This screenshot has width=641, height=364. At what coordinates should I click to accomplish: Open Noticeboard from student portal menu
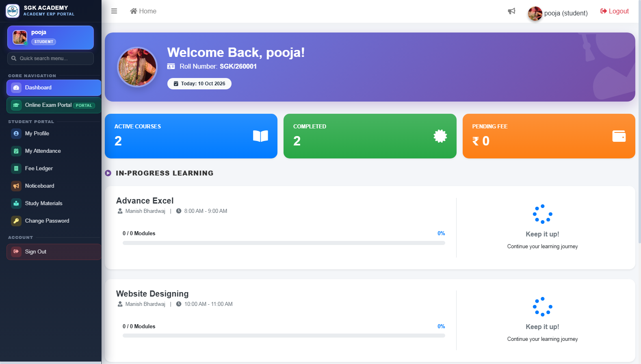(54, 186)
